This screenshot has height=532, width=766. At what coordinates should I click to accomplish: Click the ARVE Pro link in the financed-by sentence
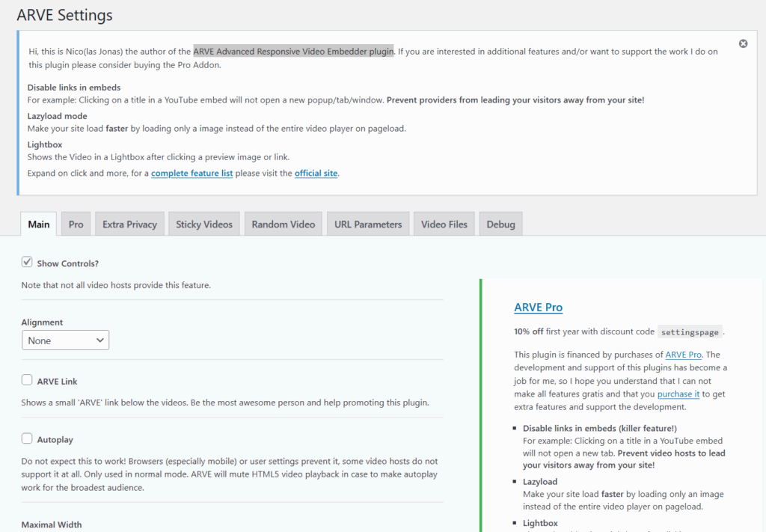point(683,355)
